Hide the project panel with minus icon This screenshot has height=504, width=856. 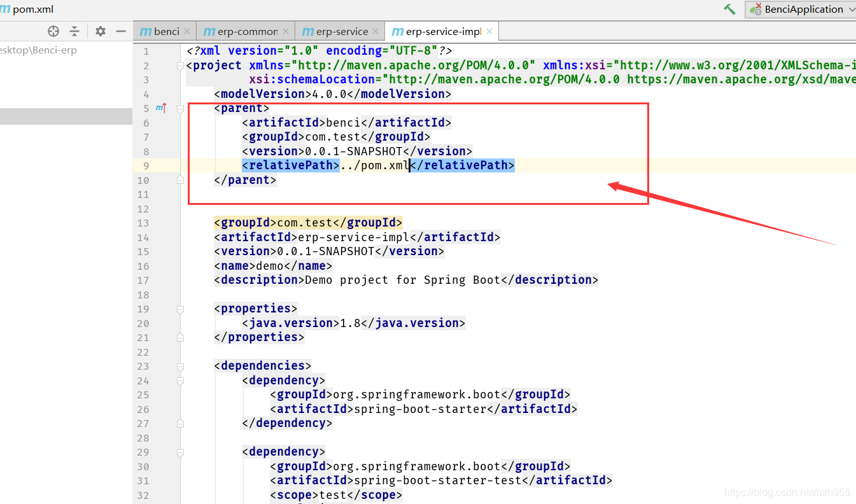click(x=121, y=31)
